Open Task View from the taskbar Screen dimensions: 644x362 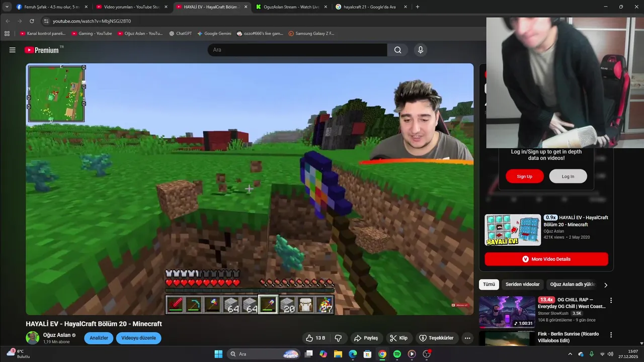coord(309,354)
